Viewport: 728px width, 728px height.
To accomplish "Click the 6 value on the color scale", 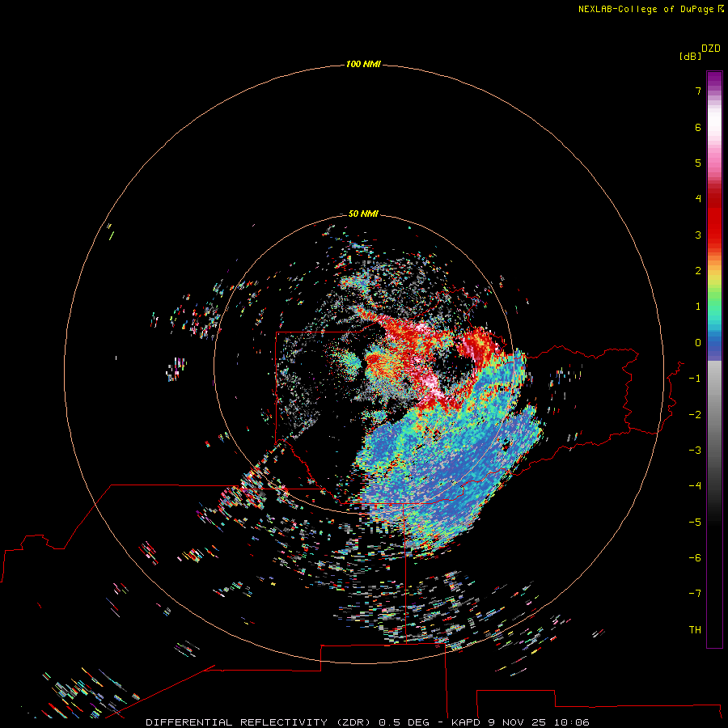I will coord(698,127).
